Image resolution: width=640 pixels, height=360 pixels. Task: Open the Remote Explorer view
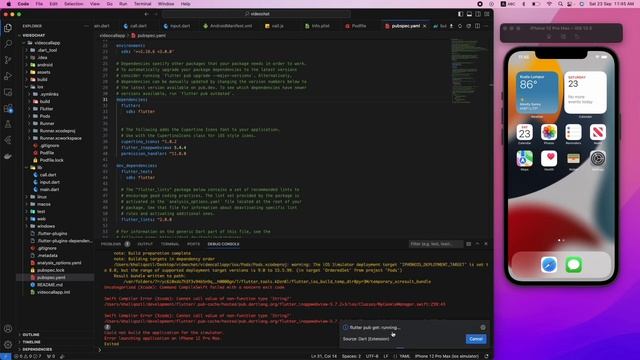[x=8, y=92]
